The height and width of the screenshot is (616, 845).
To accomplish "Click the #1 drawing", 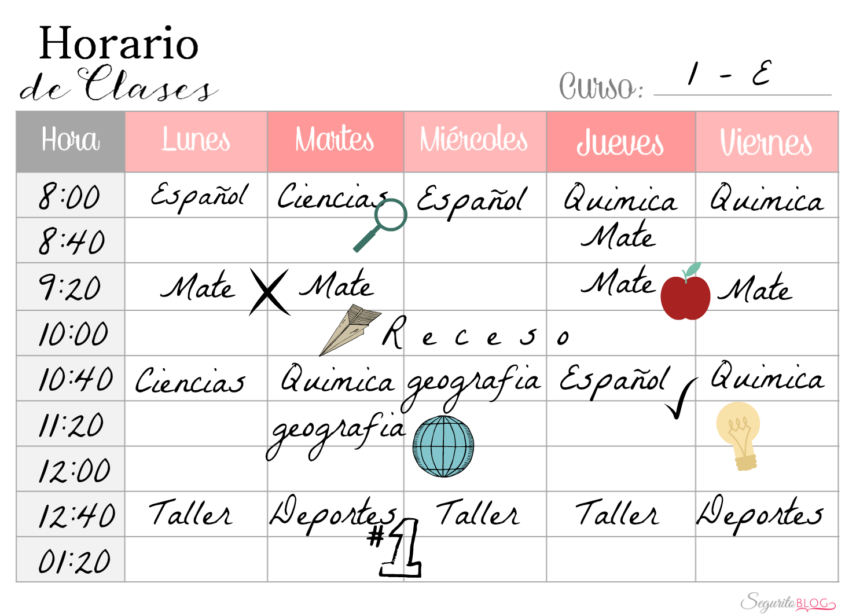I will tap(396, 548).
